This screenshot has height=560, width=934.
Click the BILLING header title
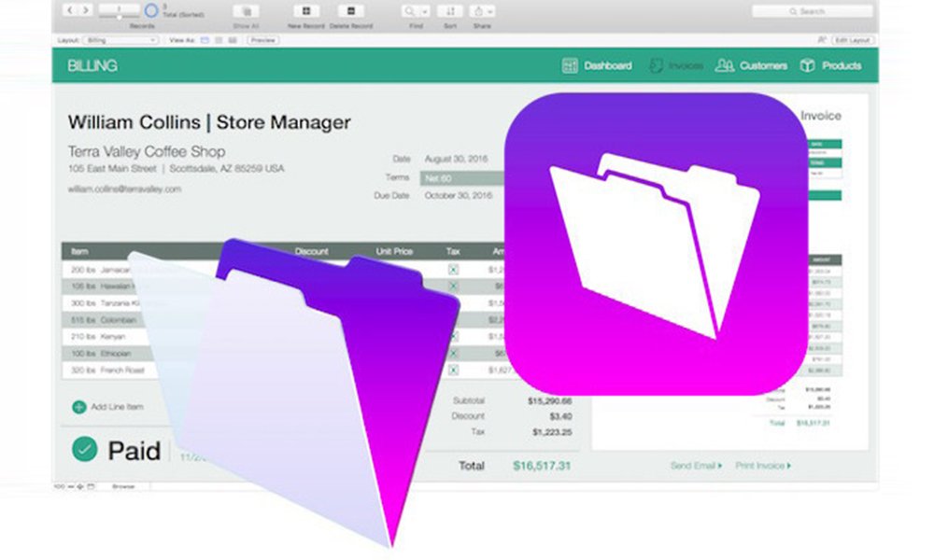click(x=92, y=65)
